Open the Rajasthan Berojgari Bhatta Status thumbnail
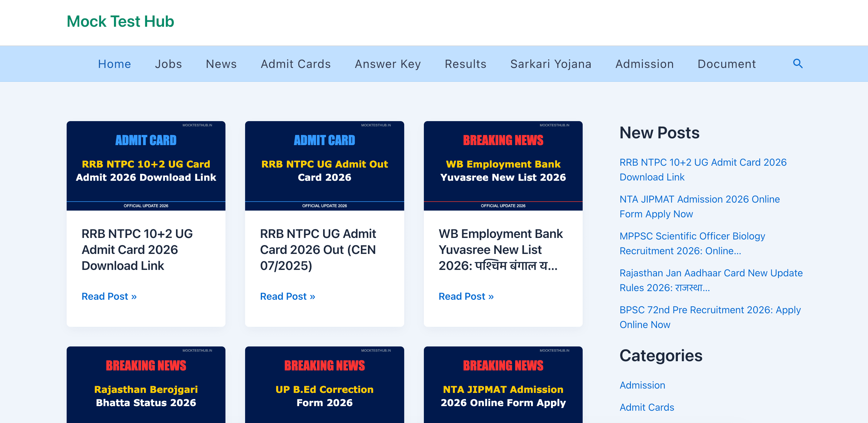Screen dimensions: 868x423 [x=146, y=385]
